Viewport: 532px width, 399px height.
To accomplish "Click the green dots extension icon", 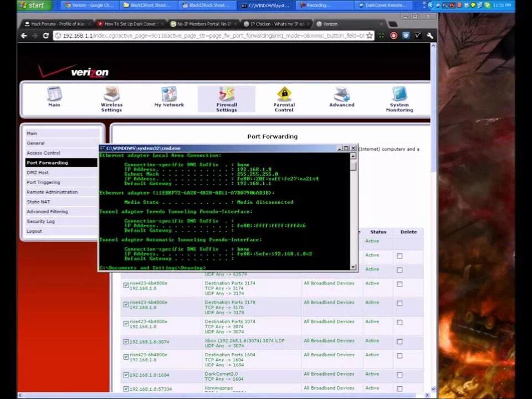I will click(382, 35).
